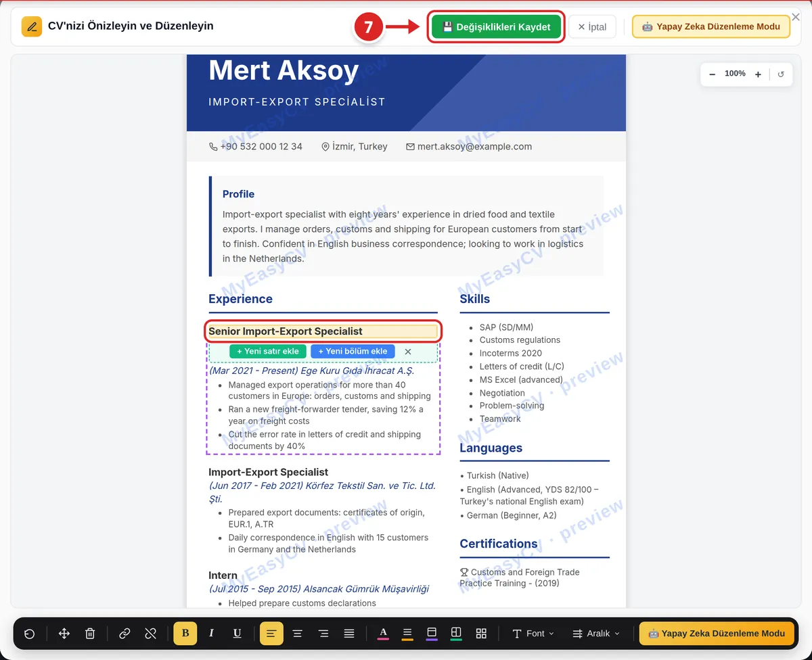The height and width of the screenshot is (660, 812).
Task: Click the location pin icon beside İzmir
Action: [x=325, y=147]
